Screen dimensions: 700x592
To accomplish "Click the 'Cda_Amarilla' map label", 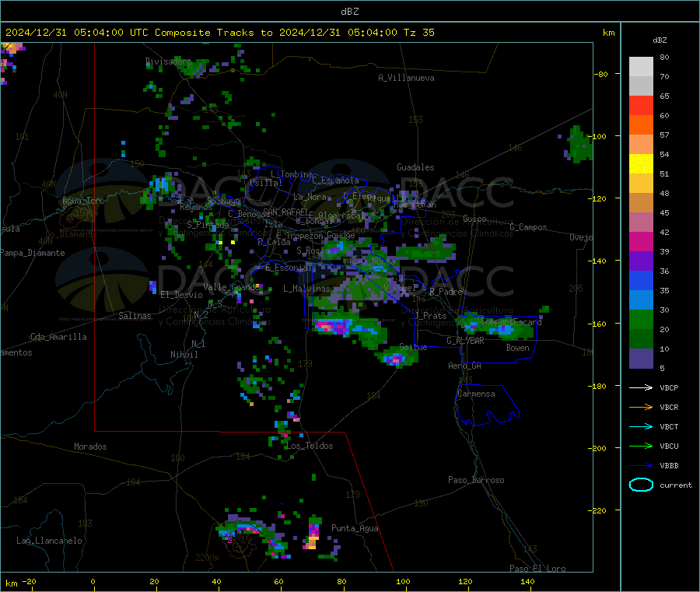I will (x=58, y=337).
